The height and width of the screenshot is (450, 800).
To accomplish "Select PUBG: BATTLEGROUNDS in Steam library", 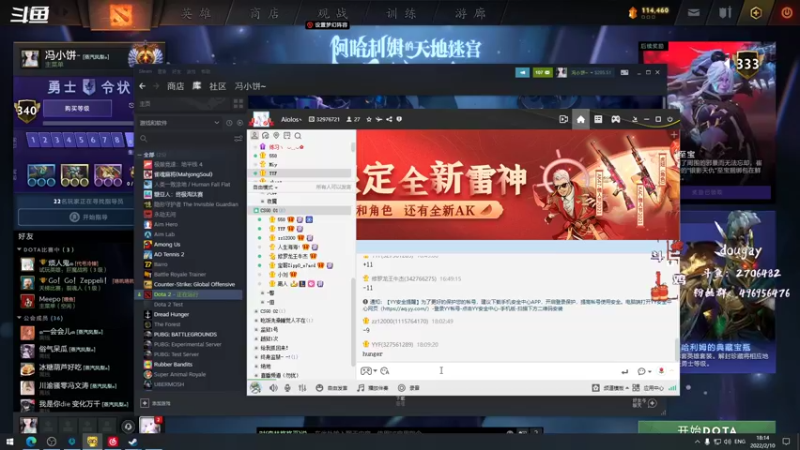I will click(x=185, y=334).
